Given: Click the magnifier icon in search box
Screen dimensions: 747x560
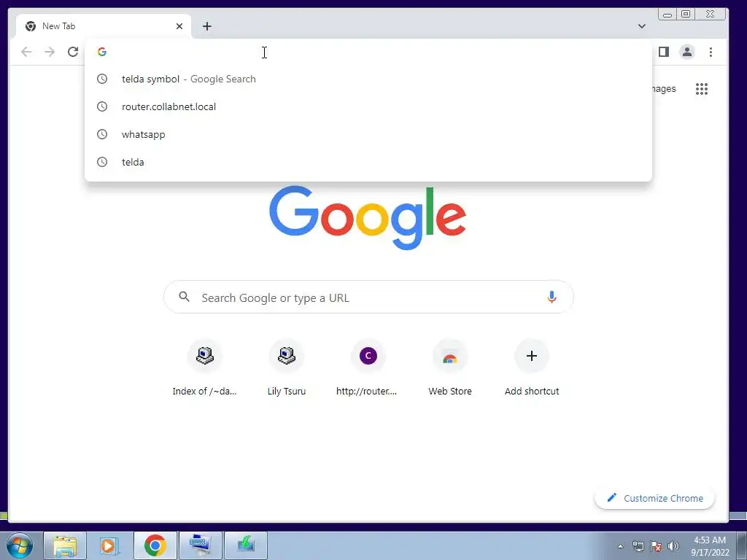Looking at the screenshot, I should 185,297.
